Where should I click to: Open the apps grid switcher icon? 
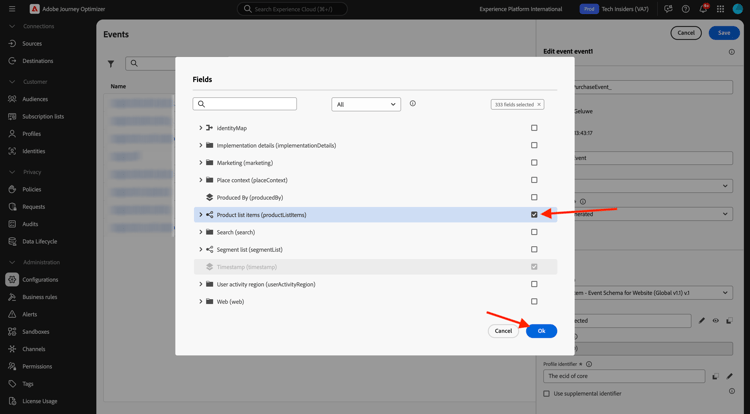click(x=720, y=9)
